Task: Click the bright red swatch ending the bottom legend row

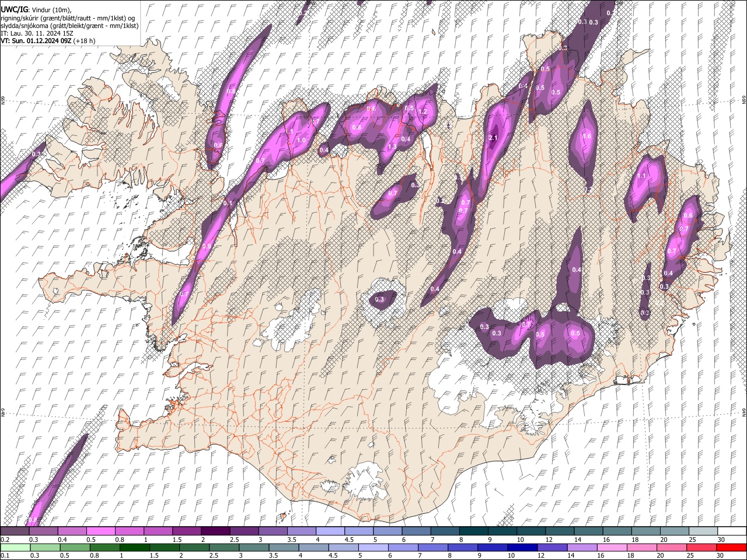Action: (x=731, y=547)
